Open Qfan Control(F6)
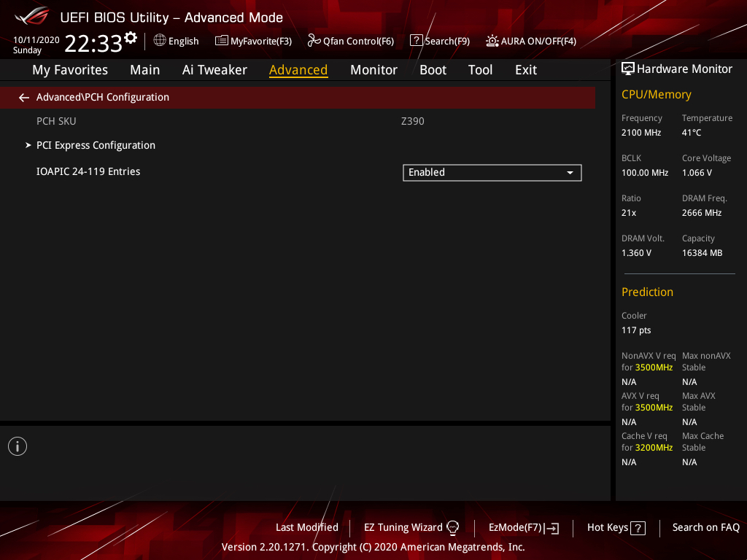Viewport: 747px width, 560px height. tap(351, 41)
